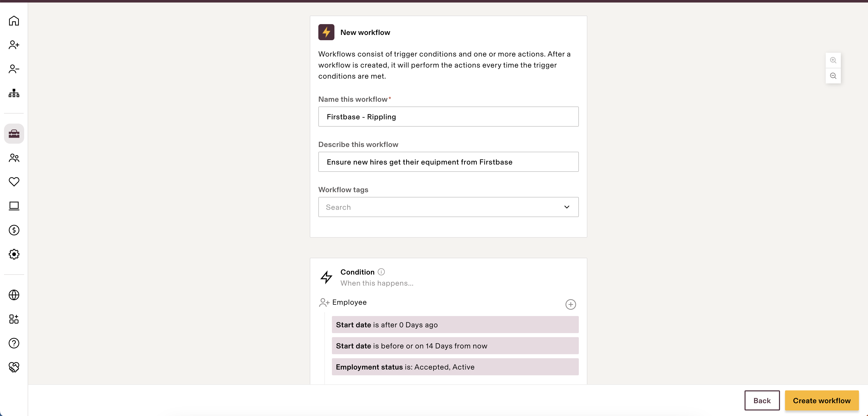
Task: Zoom in on the workflow canvas
Action: (833, 60)
